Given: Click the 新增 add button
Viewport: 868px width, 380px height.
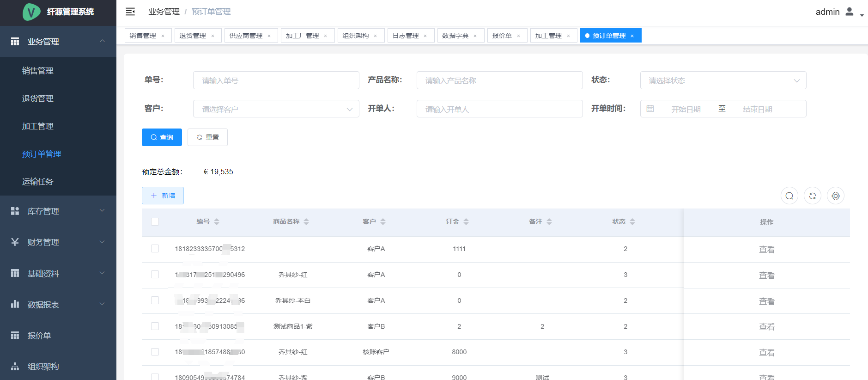Looking at the screenshot, I should pyautogui.click(x=163, y=196).
